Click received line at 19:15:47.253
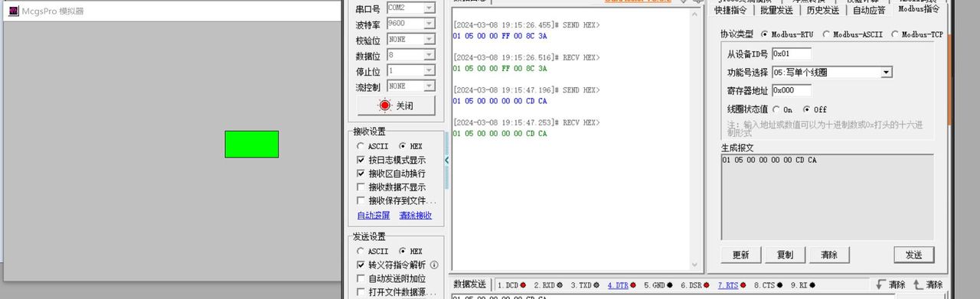Viewport: 980px width, 299px height. click(499, 134)
